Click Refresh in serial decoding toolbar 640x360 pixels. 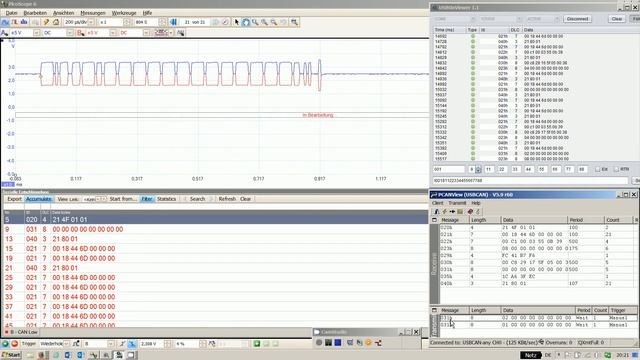pyautogui.click(x=227, y=199)
